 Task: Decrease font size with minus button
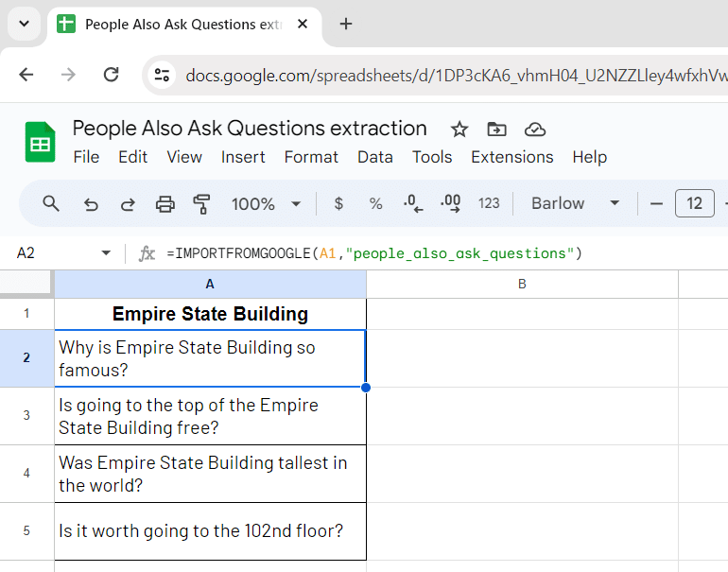coord(656,203)
